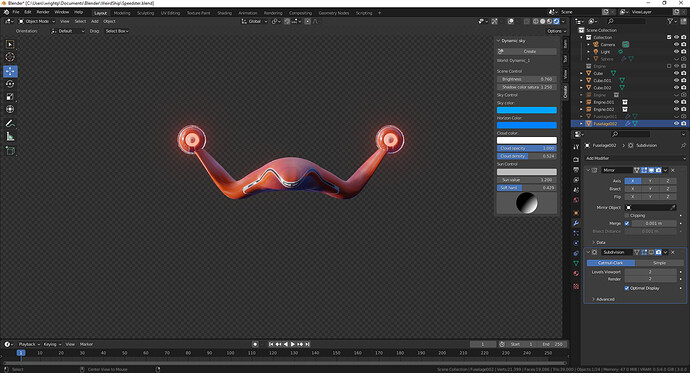Open the Modifier properties wrench tab
The height and width of the screenshot is (373, 690).
576,223
